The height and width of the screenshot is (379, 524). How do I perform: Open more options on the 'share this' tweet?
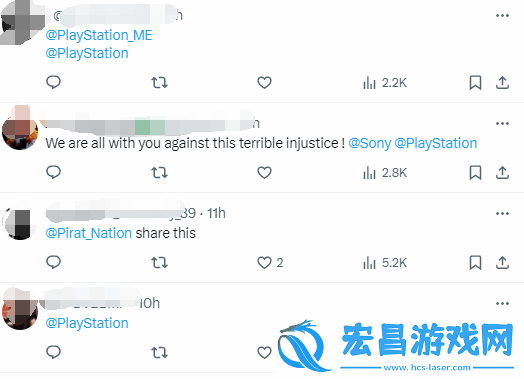(x=502, y=214)
